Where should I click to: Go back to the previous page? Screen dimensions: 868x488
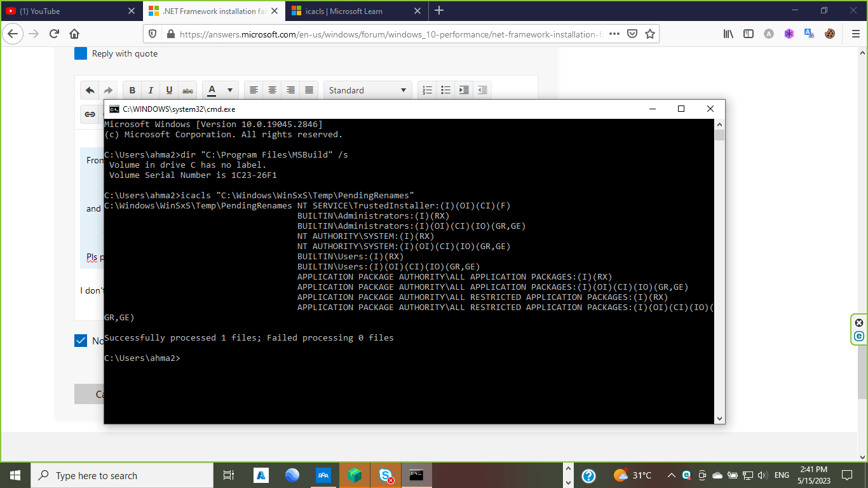14,34
